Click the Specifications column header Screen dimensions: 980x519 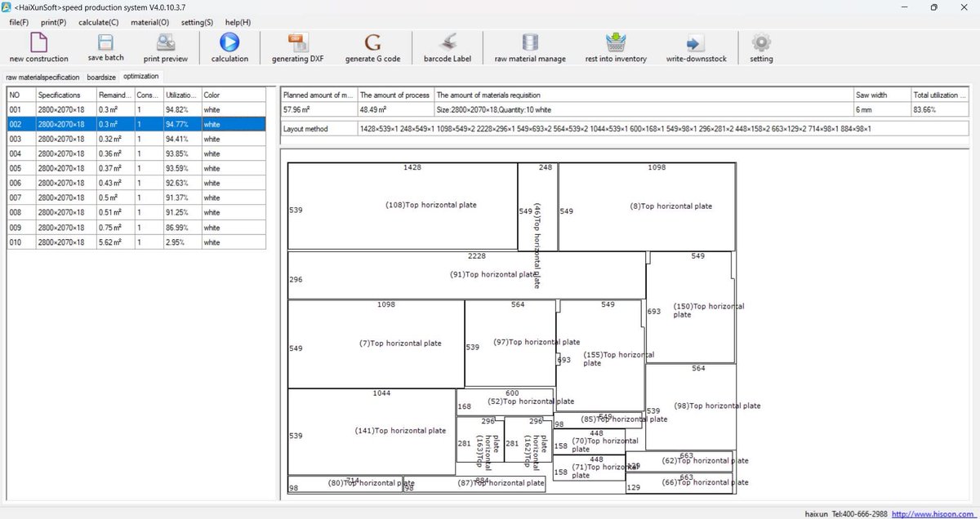pos(65,95)
